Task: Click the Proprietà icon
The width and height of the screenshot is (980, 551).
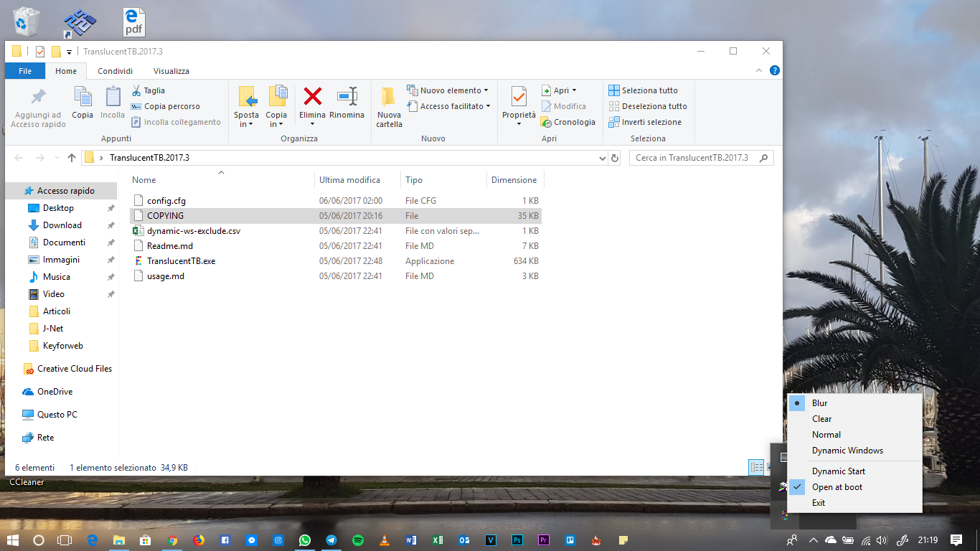Action: point(519,96)
